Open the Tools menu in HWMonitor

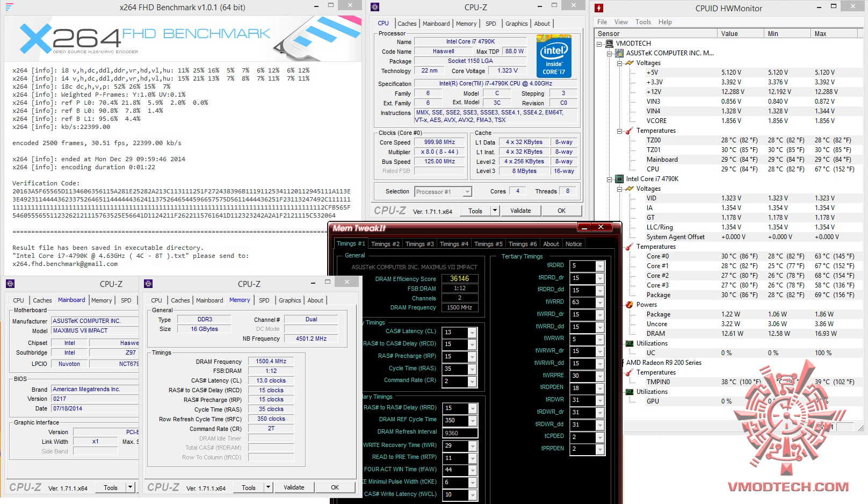(643, 22)
